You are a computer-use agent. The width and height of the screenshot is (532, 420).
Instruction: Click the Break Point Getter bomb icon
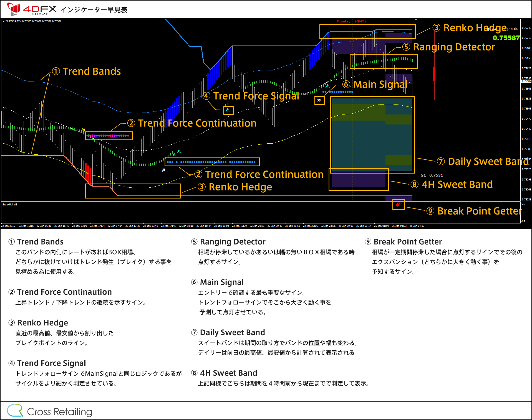[x=398, y=205]
